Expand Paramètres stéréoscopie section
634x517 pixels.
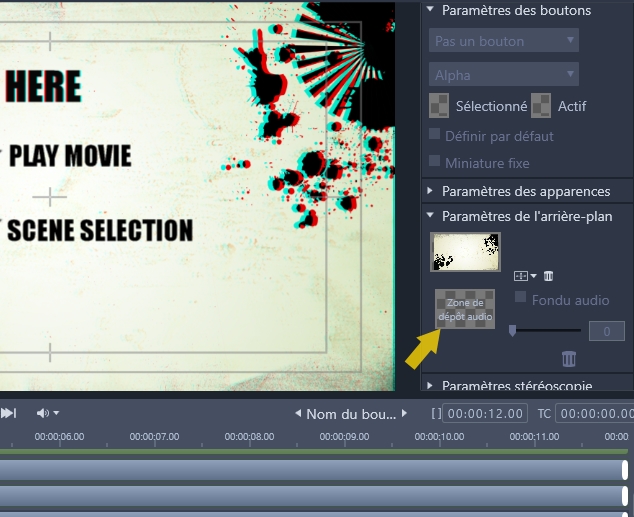(430, 386)
